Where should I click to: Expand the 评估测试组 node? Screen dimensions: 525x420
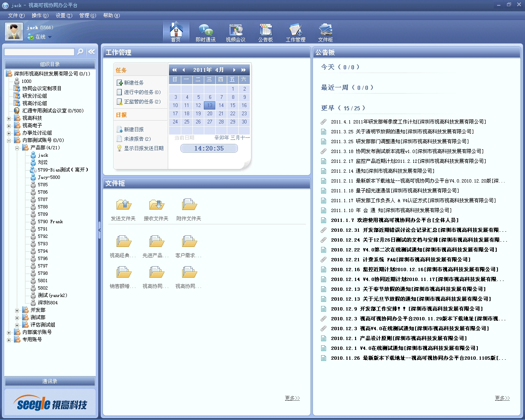coord(17,325)
